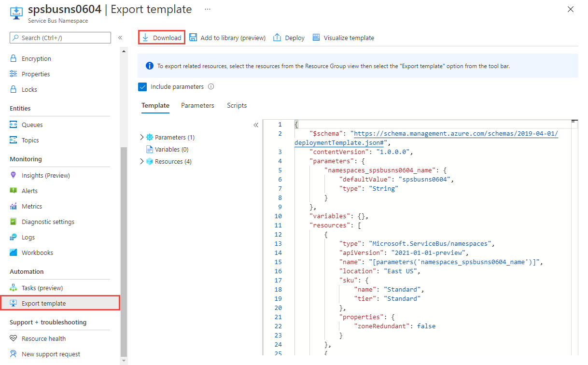This screenshot has width=588, height=365.
Task: Collapse the template tree pane
Action: [256, 125]
